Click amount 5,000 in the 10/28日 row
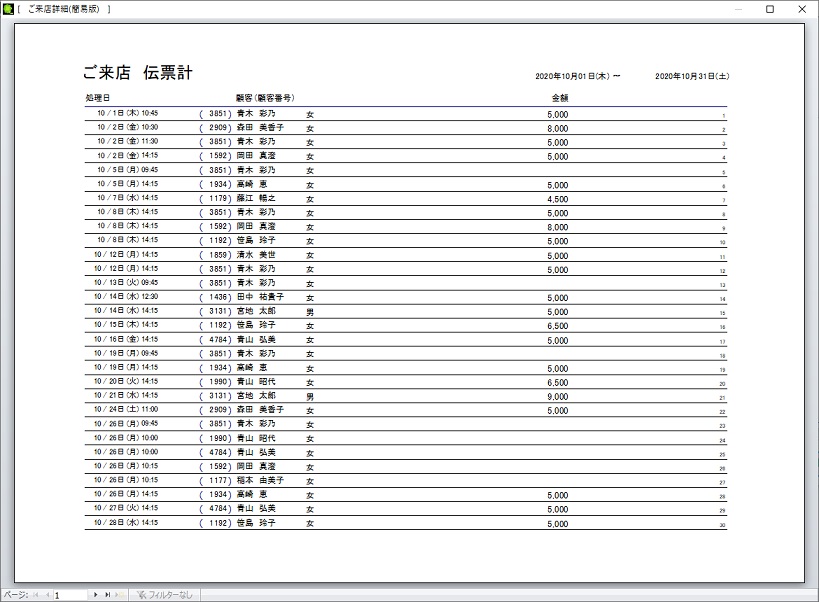 tap(558, 524)
